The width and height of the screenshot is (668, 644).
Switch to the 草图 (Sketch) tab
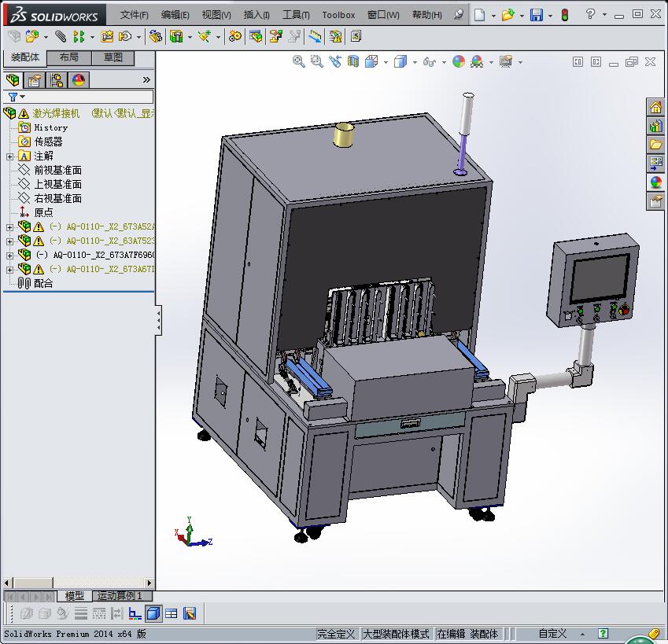pyautogui.click(x=113, y=57)
